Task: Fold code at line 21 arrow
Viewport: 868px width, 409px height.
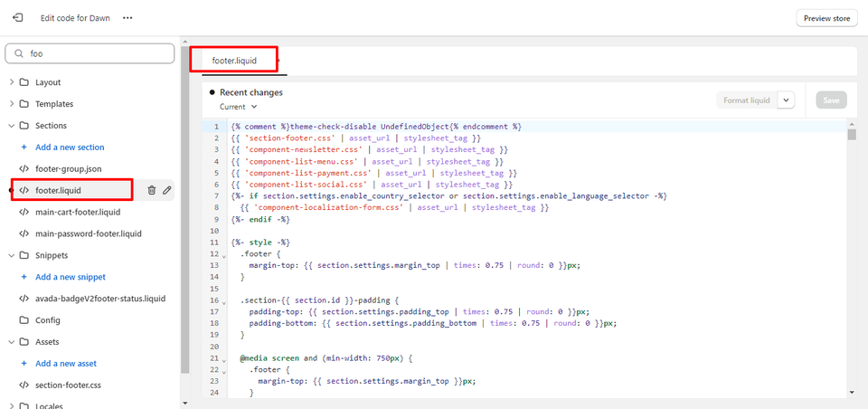Action: coord(223,360)
